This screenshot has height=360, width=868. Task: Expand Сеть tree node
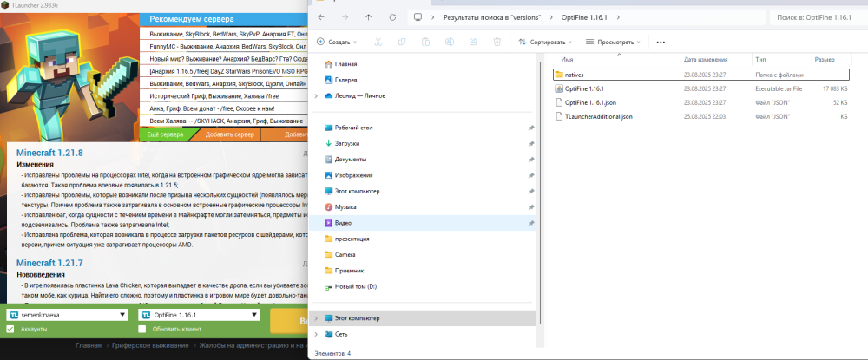pos(317,335)
